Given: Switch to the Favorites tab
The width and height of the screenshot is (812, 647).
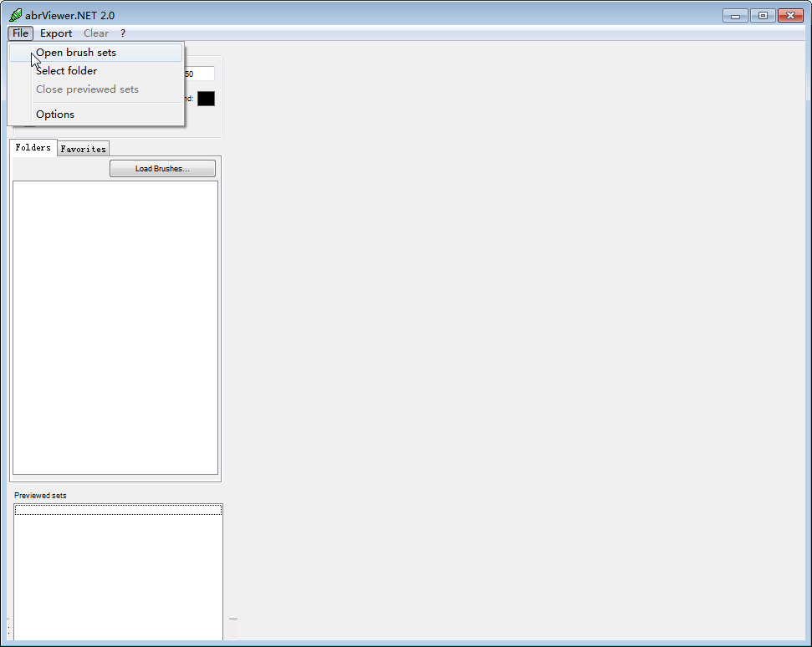Looking at the screenshot, I should (x=84, y=149).
